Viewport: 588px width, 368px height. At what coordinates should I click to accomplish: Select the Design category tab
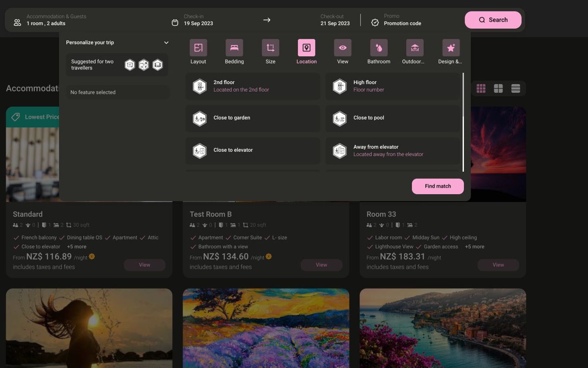(450, 52)
